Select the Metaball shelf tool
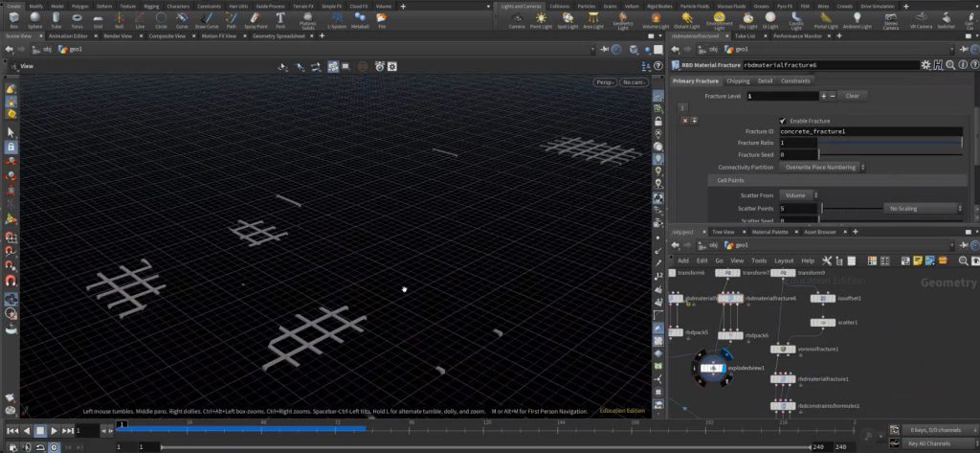This screenshot has width=980, height=453. pyautogui.click(x=360, y=20)
